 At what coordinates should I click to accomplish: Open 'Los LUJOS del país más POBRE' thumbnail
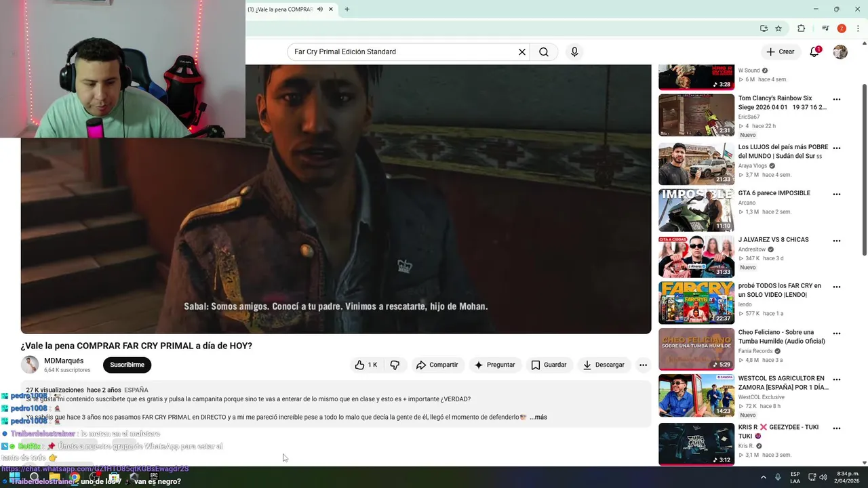[696, 163]
